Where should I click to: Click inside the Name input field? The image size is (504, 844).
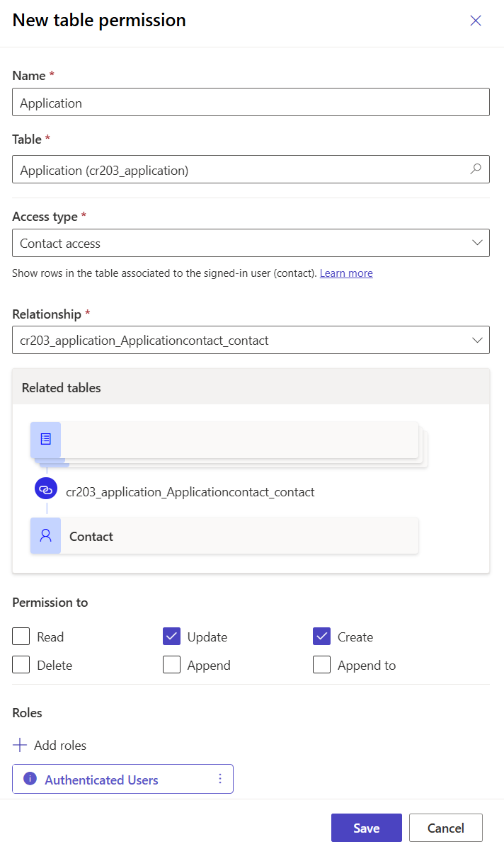click(x=251, y=102)
